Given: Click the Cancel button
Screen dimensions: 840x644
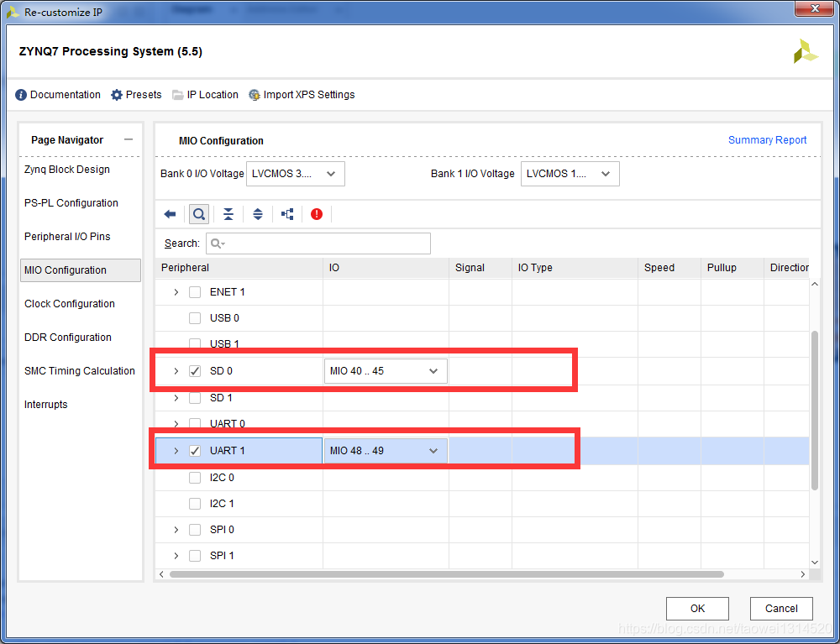Looking at the screenshot, I should pos(781,609).
